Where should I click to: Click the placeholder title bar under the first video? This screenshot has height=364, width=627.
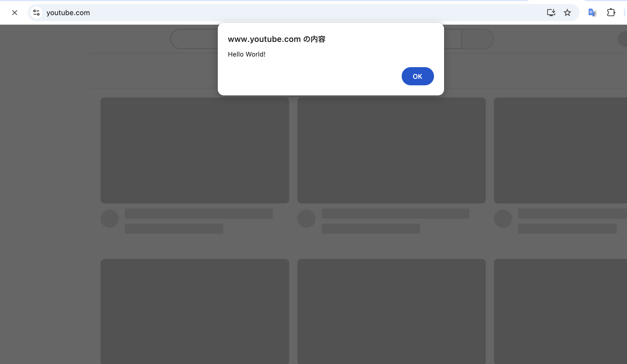199,214
